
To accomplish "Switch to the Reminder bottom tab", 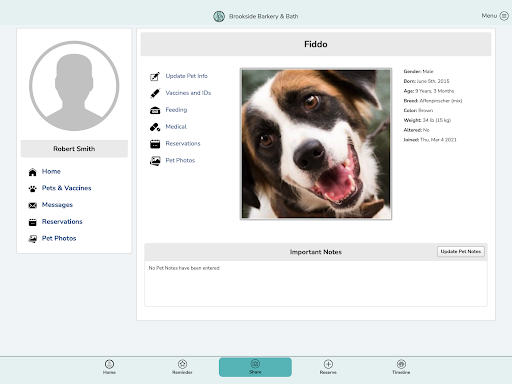I will point(182,367).
